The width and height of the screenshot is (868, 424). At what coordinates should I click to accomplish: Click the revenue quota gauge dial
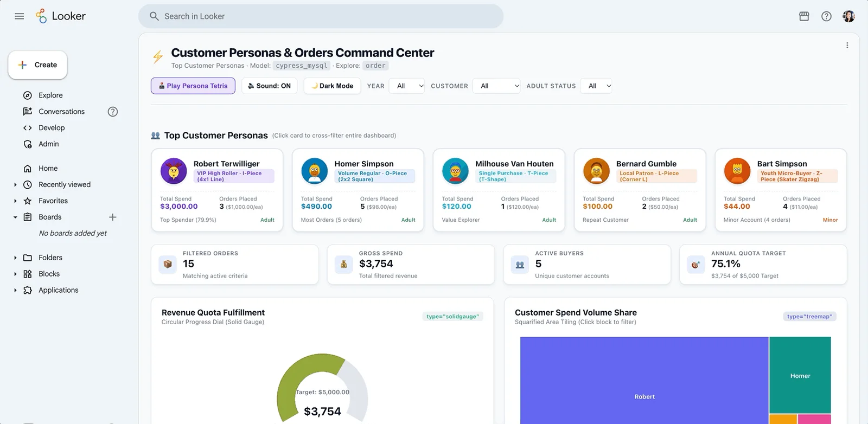pyautogui.click(x=322, y=389)
